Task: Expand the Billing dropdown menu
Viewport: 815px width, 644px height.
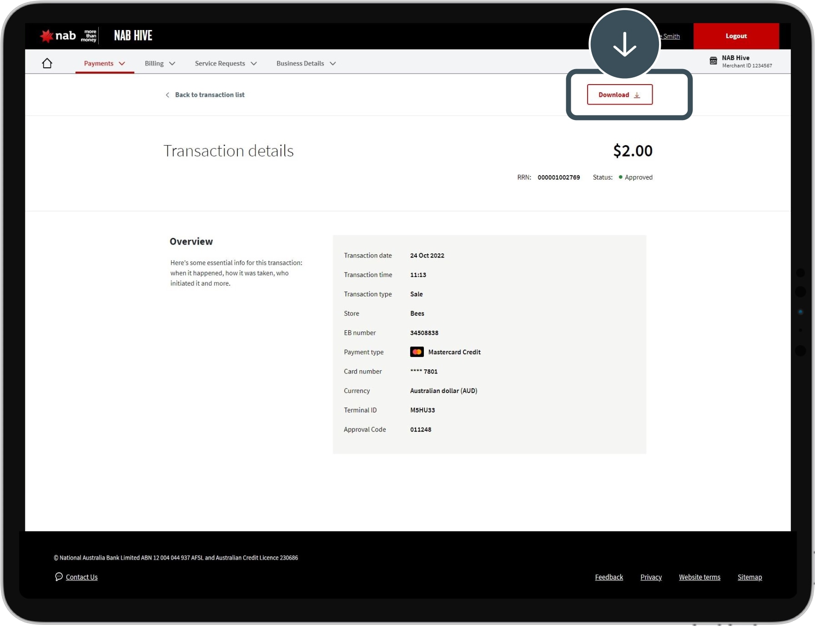Action: click(160, 64)
